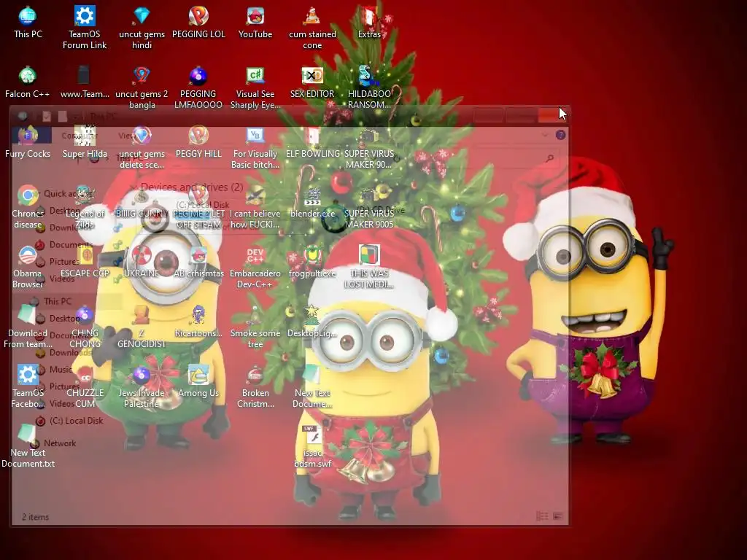Viewport: 747px width, 560px height.
Task: Select the frogpult.exe desktop icon
Action: (x=312, y=262)
